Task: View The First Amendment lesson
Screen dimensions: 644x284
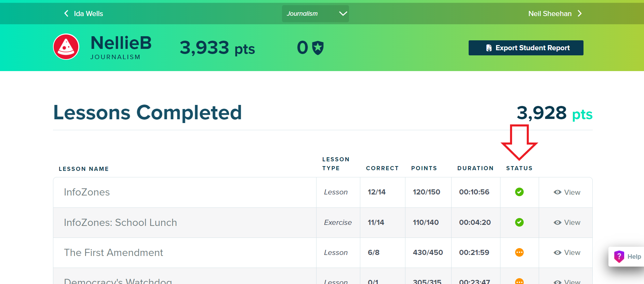Action: 567,253
